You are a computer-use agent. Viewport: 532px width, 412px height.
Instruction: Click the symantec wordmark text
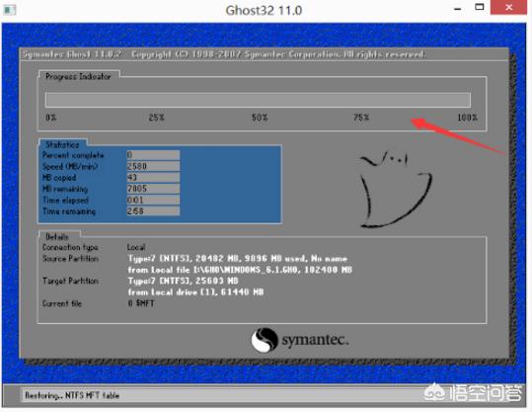point(315,340)
